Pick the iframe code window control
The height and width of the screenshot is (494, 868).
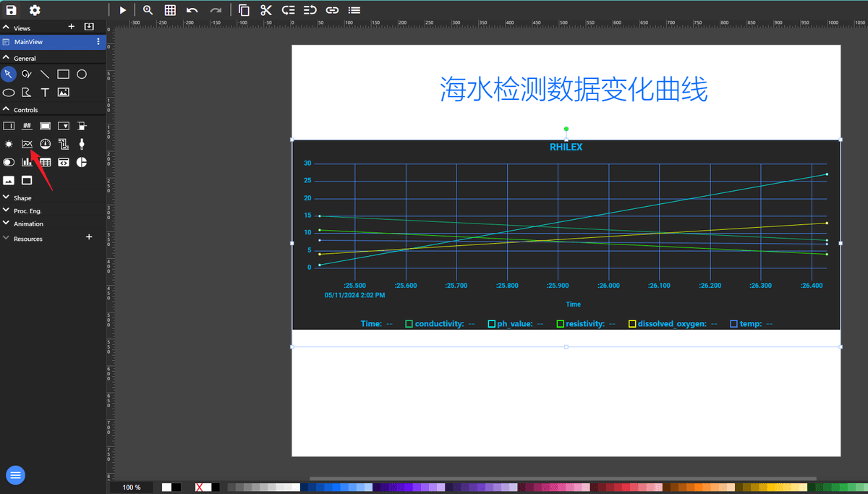63,162
